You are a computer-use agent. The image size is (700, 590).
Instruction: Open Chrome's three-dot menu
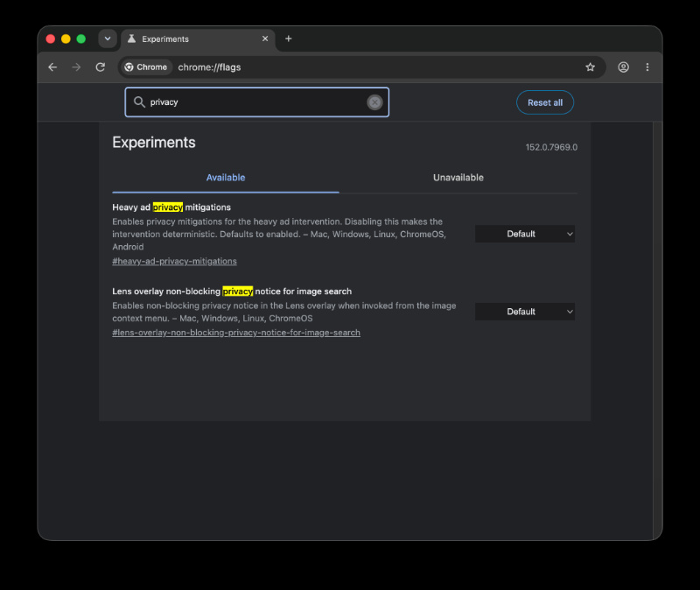click(x=647, y=67)
